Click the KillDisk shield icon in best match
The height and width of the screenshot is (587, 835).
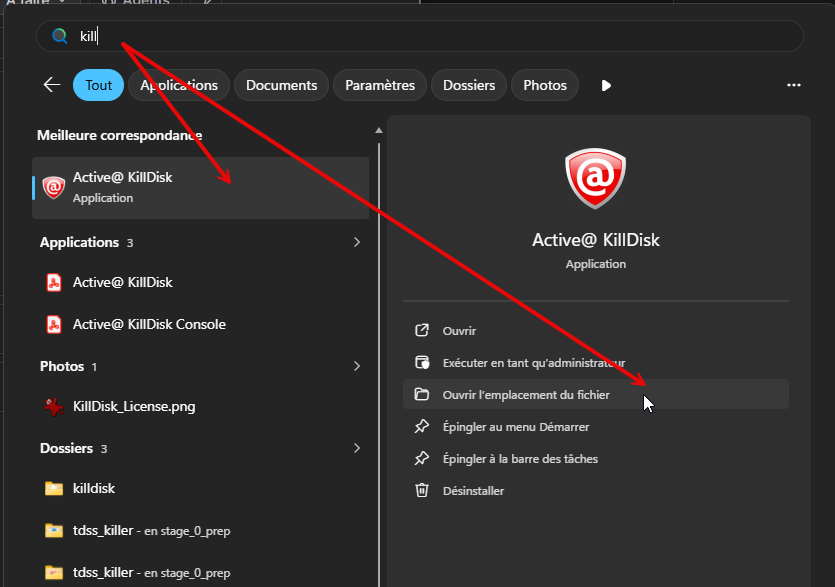(x=53, y=187)
